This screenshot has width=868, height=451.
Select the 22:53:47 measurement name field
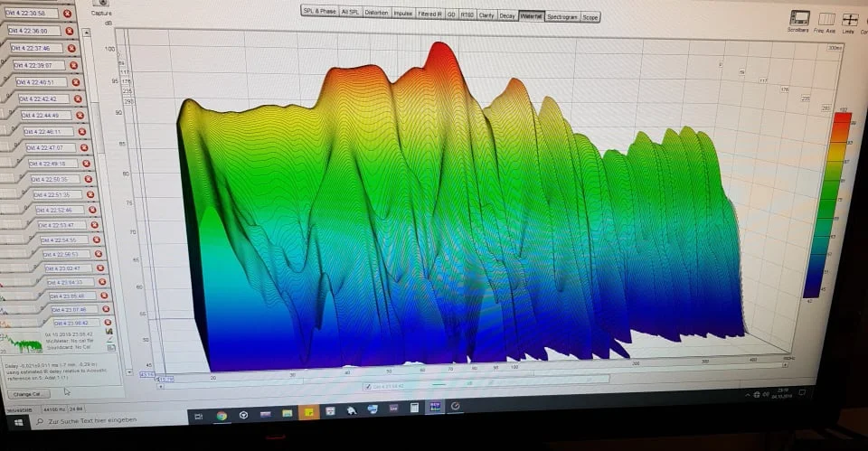[x=63, y=225]
